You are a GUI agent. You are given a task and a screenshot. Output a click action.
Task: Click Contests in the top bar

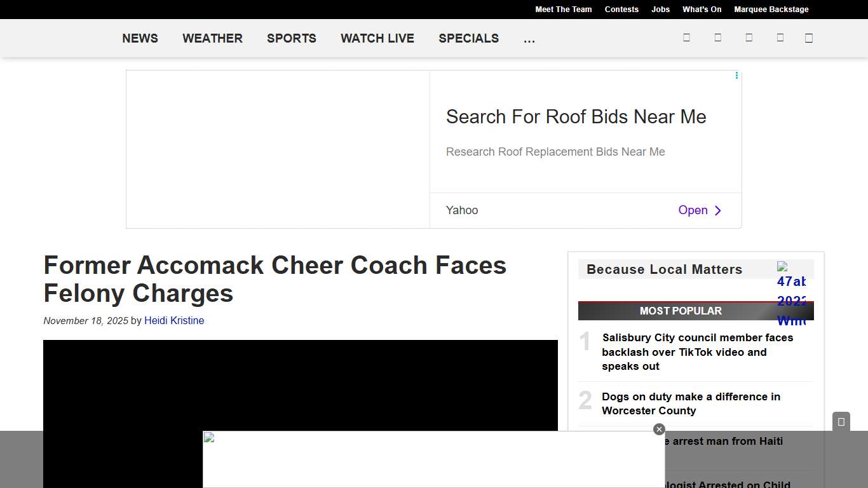pos(621,10)
